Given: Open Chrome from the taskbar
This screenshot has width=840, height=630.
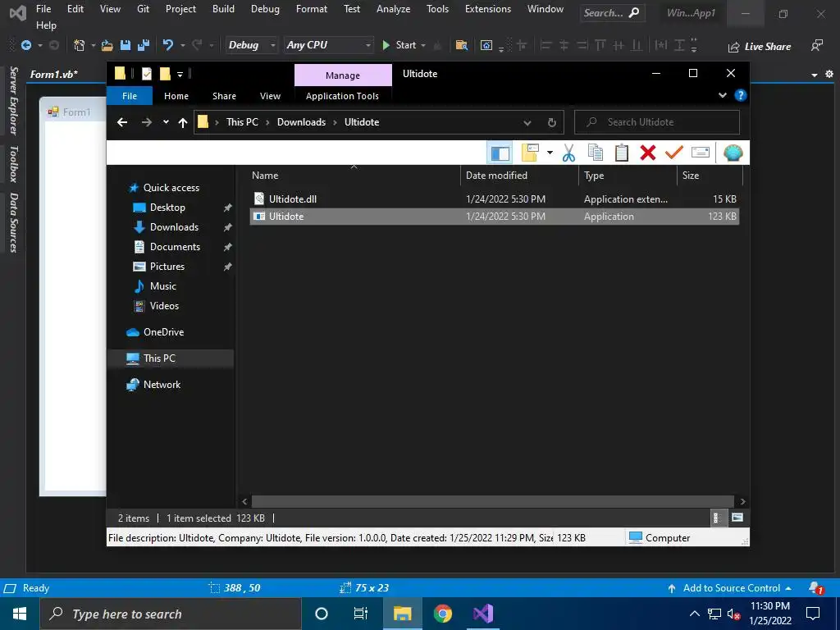Looking at the screenshot, I should coord(442,614).
